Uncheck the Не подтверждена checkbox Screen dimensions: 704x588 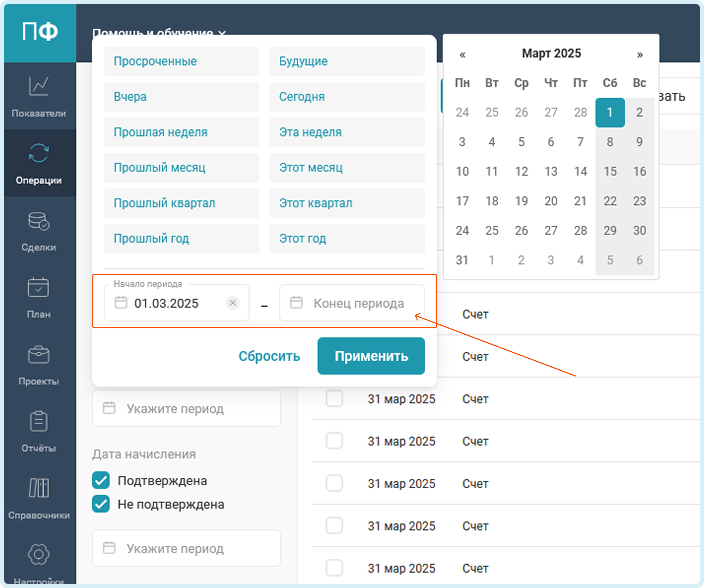pyautogui.click(x=101, y=504)
